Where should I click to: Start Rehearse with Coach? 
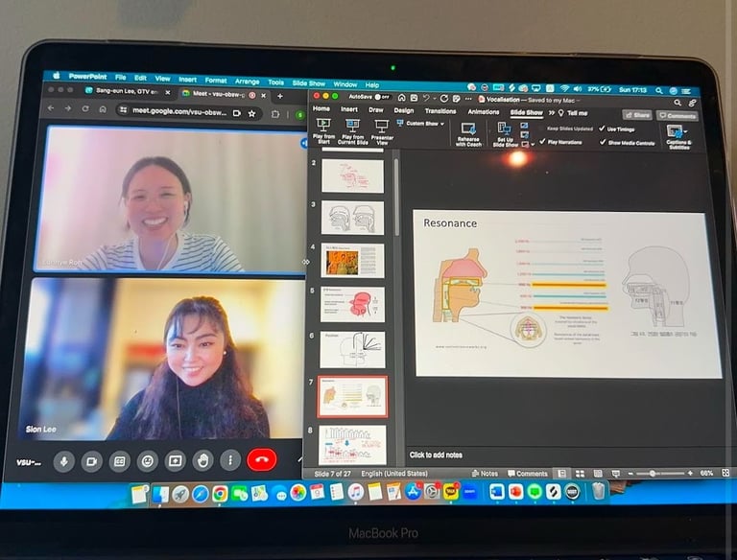coord(468,134)
